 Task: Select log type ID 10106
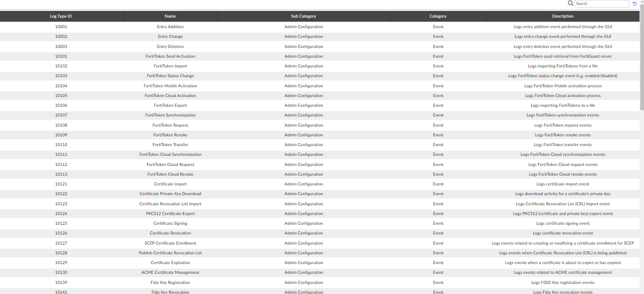(x=61, y=105)
